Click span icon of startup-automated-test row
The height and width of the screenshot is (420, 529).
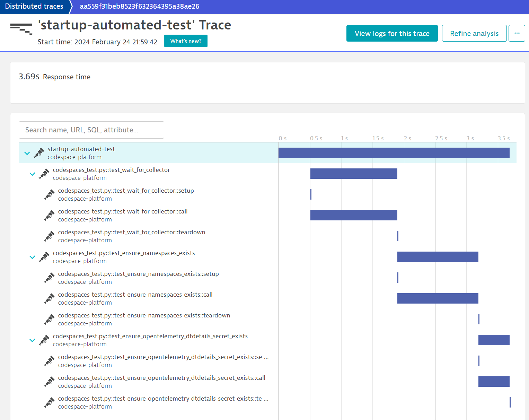pos(39,153)
